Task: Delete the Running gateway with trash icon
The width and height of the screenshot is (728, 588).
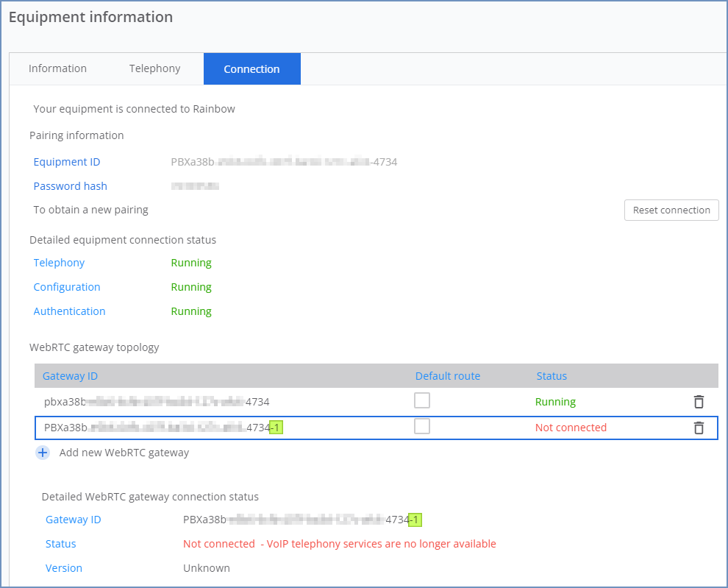Action: [x=699, y=402]
